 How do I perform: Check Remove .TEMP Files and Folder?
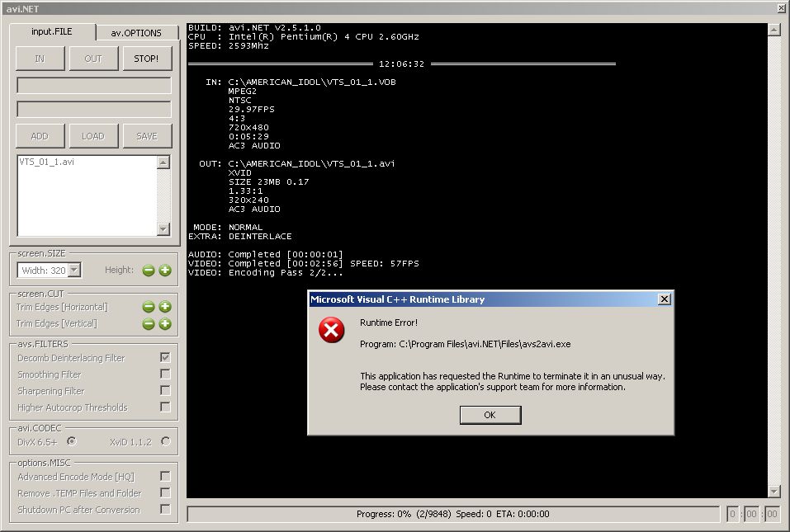165,492
